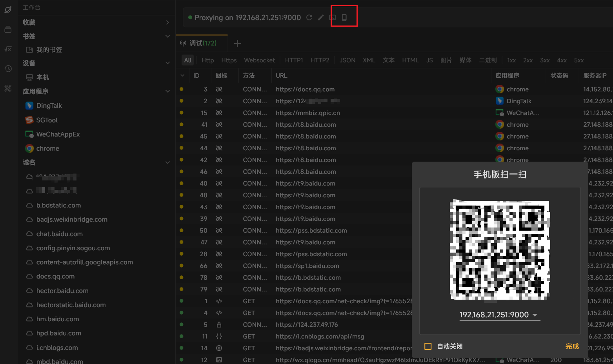Viewport: 613px width, 364px height.
Task: Collapse the 域名 domains section
Action: point(167,162)
